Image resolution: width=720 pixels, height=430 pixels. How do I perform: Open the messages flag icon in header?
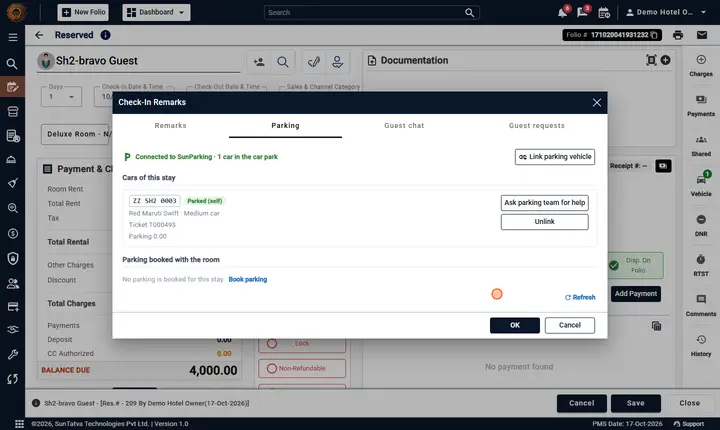click(582, 12)
